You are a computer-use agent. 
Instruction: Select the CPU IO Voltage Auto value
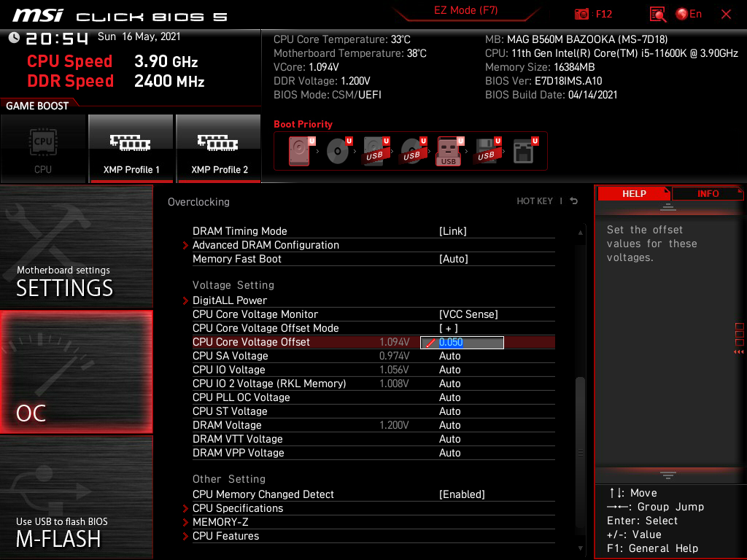(x=449, y=370)
